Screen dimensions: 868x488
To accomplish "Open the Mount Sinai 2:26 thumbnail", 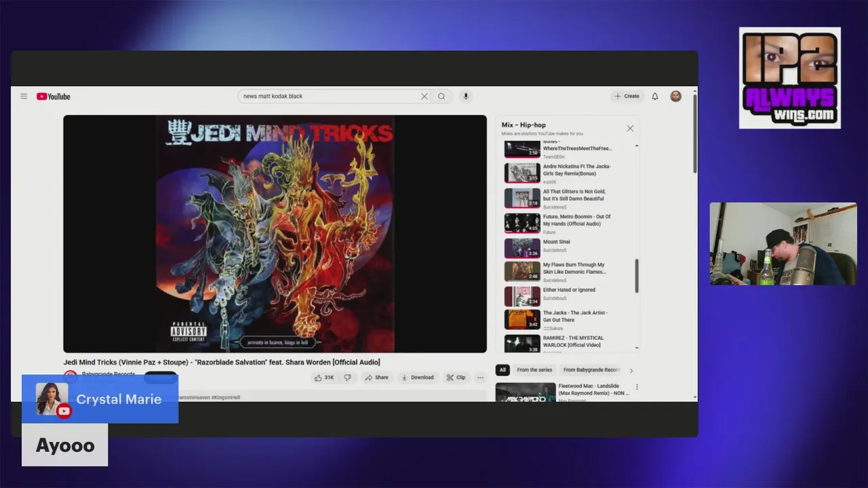I will click(522, 248).
